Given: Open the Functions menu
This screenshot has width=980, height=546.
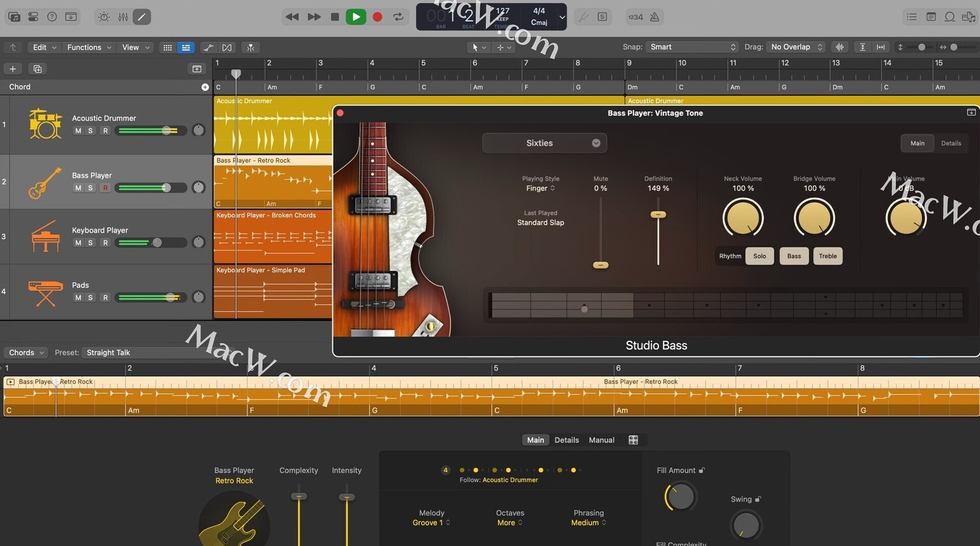Looking at the screenshot, I should 89,47.
